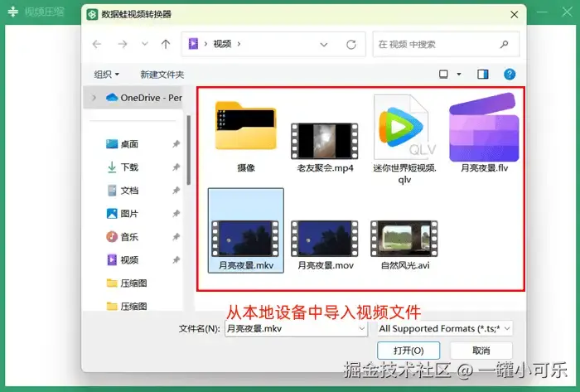Open the blue help icon
Screen dimensions: 580x392
tap(510, 75)
